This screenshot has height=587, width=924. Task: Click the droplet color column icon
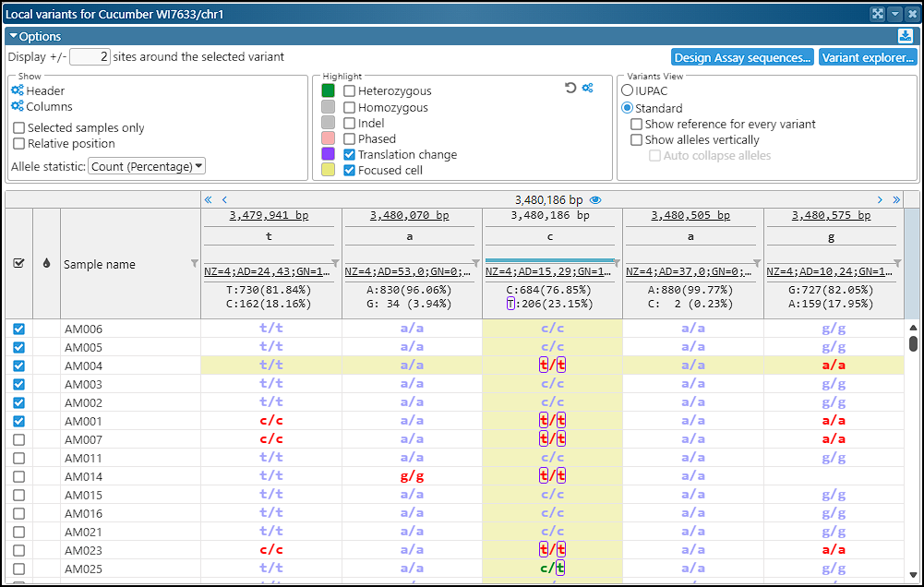(x=47, y=264)
